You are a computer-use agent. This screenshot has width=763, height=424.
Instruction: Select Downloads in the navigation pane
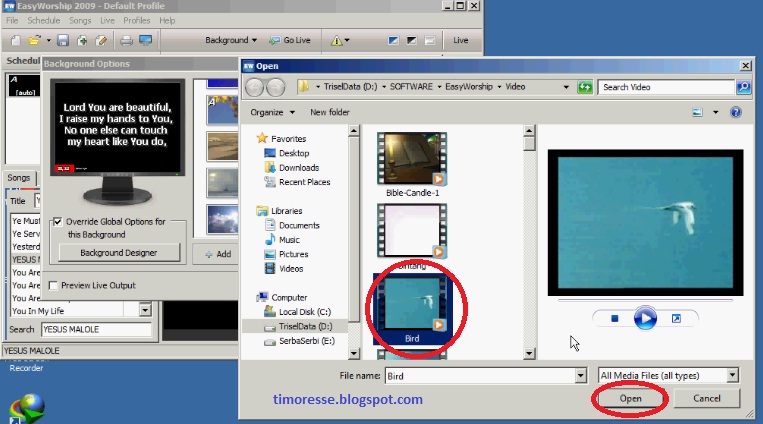point(299,168)
